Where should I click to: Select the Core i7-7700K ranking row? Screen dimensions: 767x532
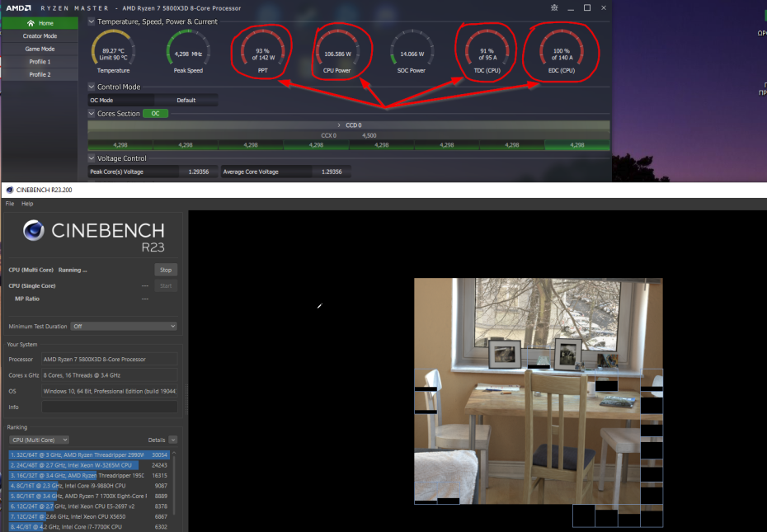[89, 526]
